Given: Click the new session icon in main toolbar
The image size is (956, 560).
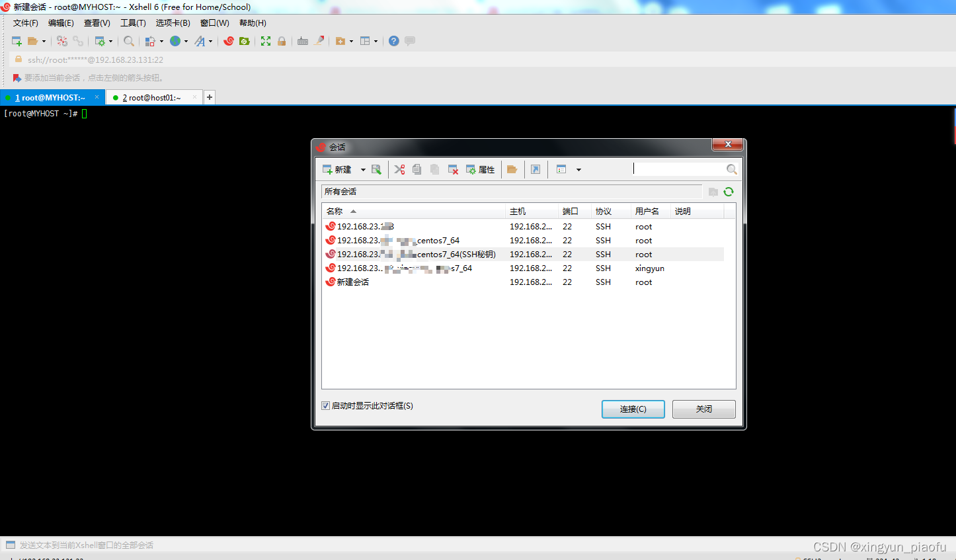Looking at the screenshot, I should [x=17, y=41].
